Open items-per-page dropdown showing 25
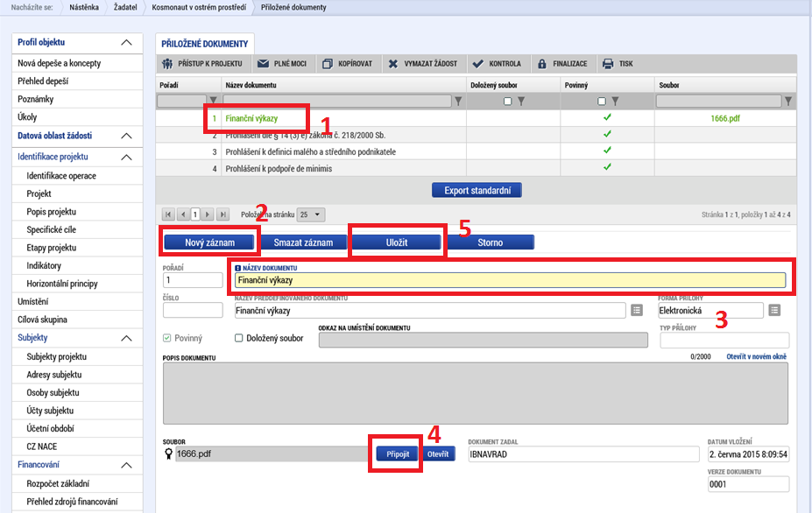812x513 pixels. (311, 214)
